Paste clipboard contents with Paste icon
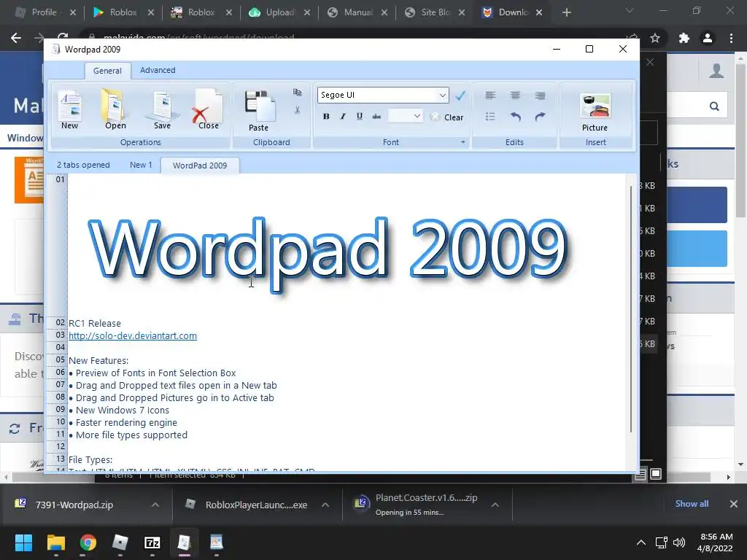 click(x=259, y=111)
